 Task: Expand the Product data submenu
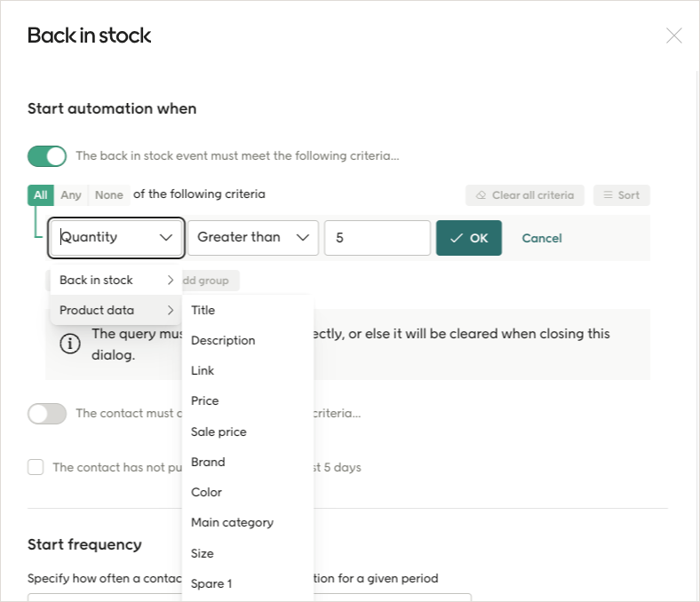pos(115,311)
